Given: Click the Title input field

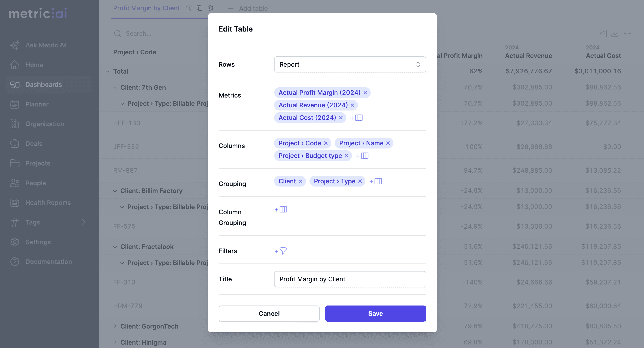Looking at the screenshot, I should (350, 279).
